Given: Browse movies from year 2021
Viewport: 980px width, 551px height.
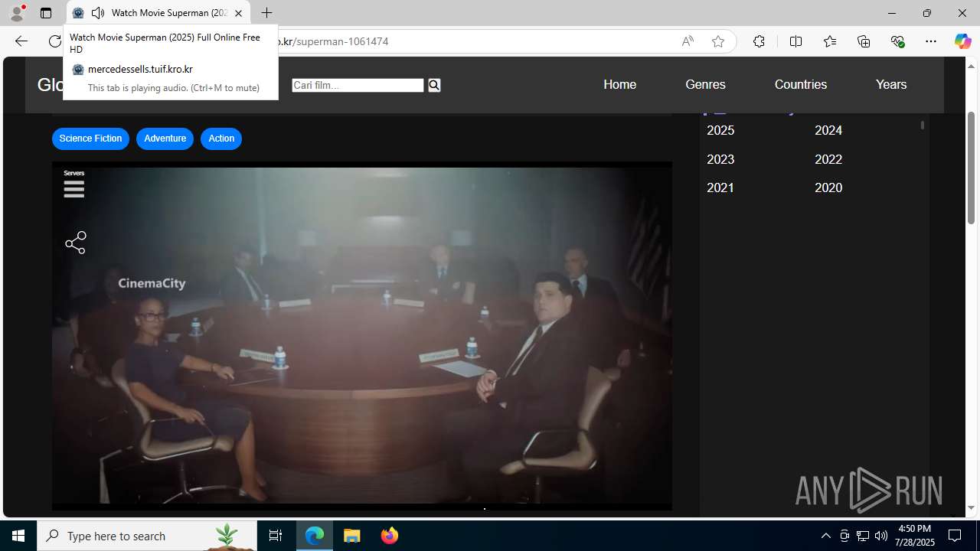Looking at the screenshot, I should click(720, 187).
